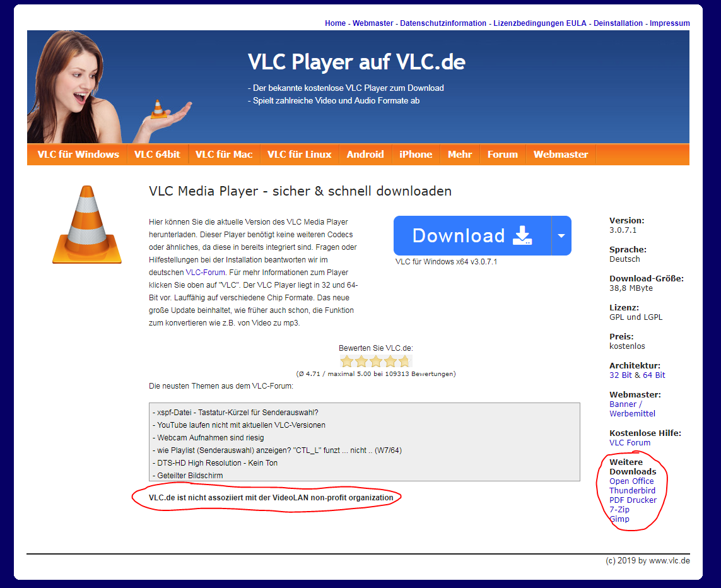Click 'VLC für Windows x64 v3.0.7.1' caption

point(446,262)
